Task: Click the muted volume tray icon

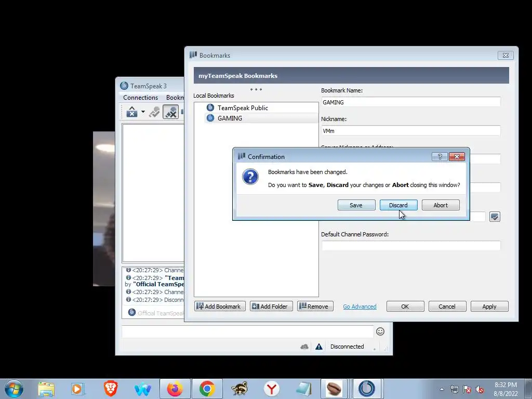Action: 480,389
